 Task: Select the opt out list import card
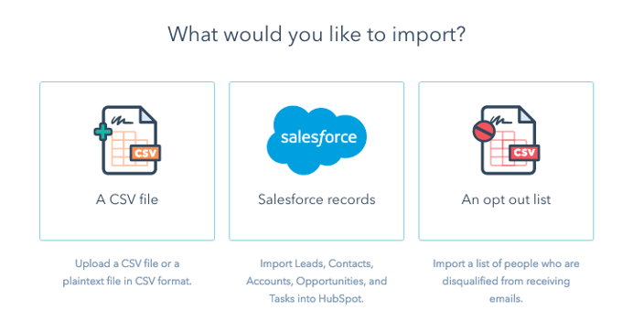click(506, 161)
